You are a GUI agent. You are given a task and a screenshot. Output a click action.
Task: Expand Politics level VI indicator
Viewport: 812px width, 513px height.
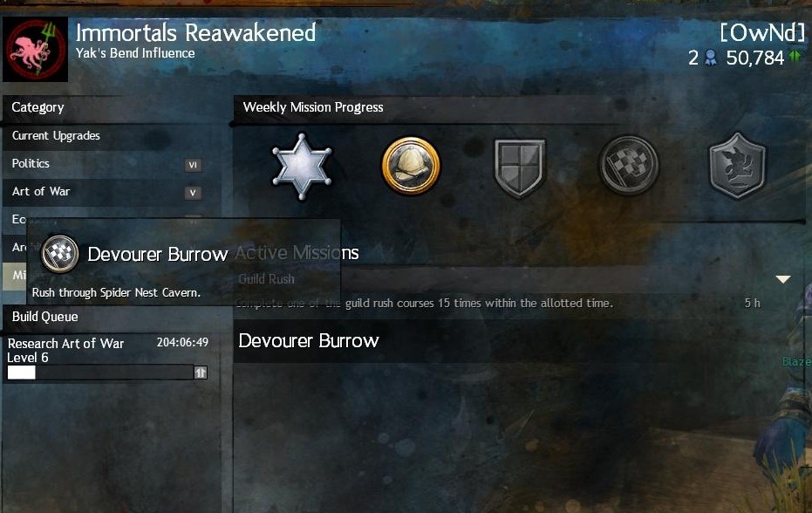(x=193, y=165)
